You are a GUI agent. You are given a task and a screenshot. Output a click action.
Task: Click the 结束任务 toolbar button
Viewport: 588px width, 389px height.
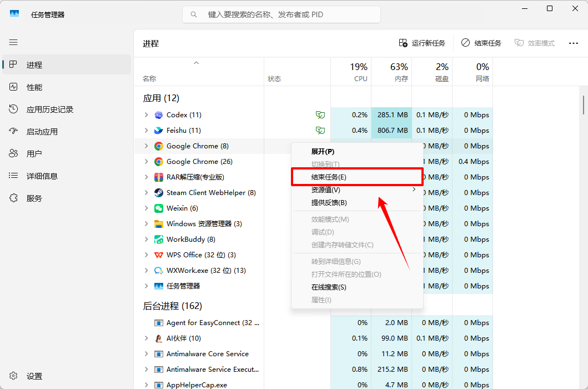click(x=481, y=43)
